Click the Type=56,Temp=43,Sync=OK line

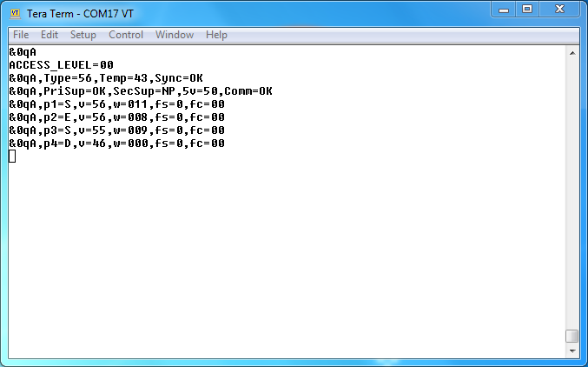tap(106, 78)
